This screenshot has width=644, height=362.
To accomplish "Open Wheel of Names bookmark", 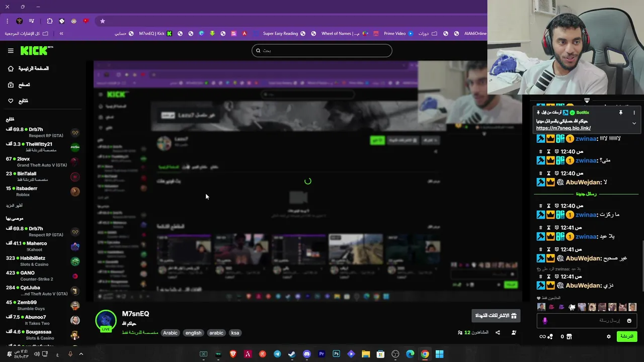I will tap(344, 34).
